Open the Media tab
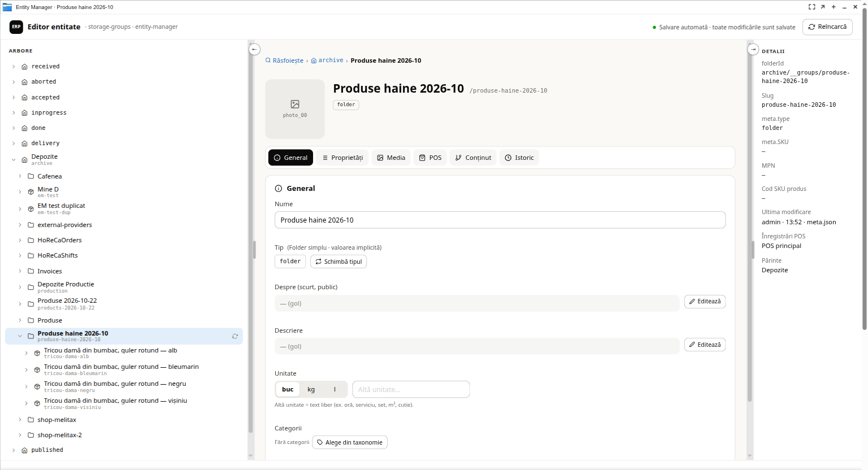The width and height of the screenshot is (868, 470). pyautogui.click(x=391, y=158)
